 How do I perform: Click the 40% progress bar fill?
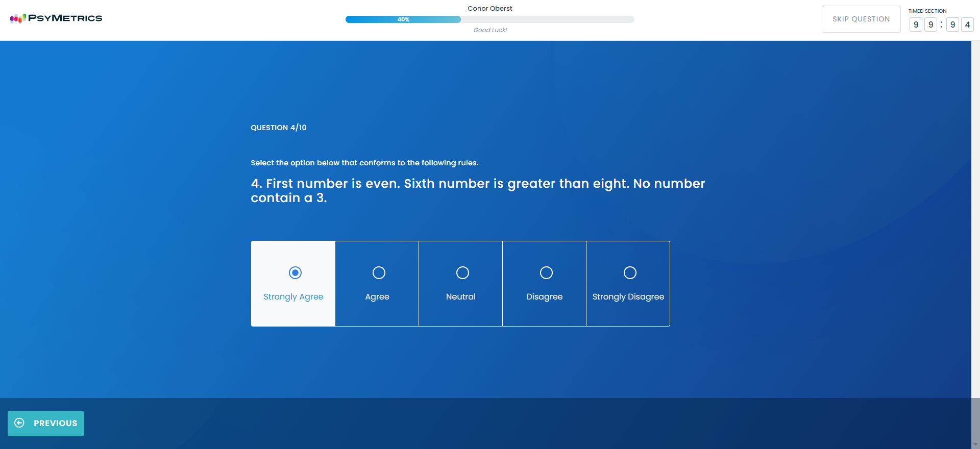[403, 19]
